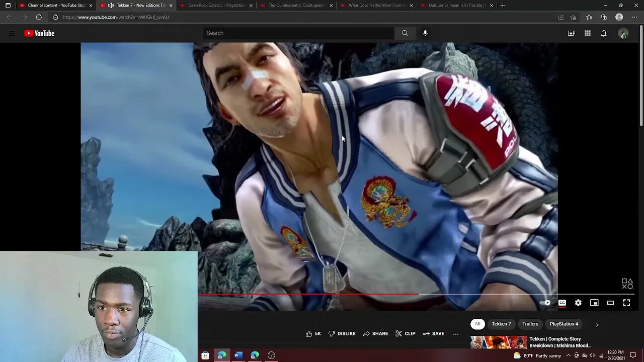This screenshot has height=362, width=644.
Task: Show hidden system tray icons chevron
Action: 569,355
